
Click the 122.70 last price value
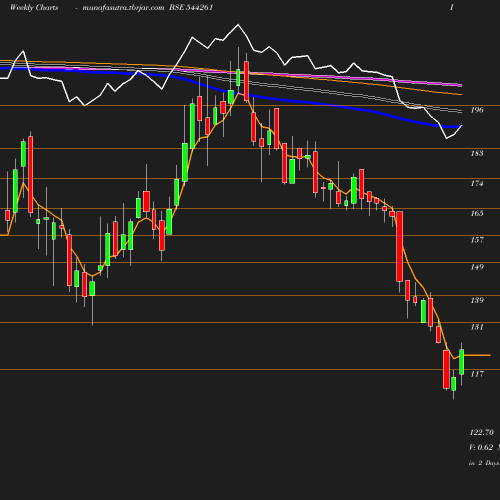482,432
